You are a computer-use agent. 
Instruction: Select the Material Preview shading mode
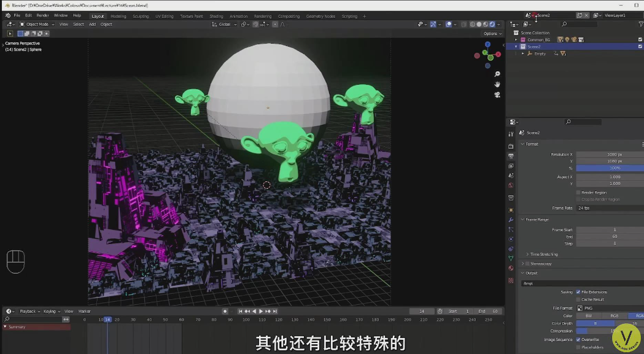[486, 24]
